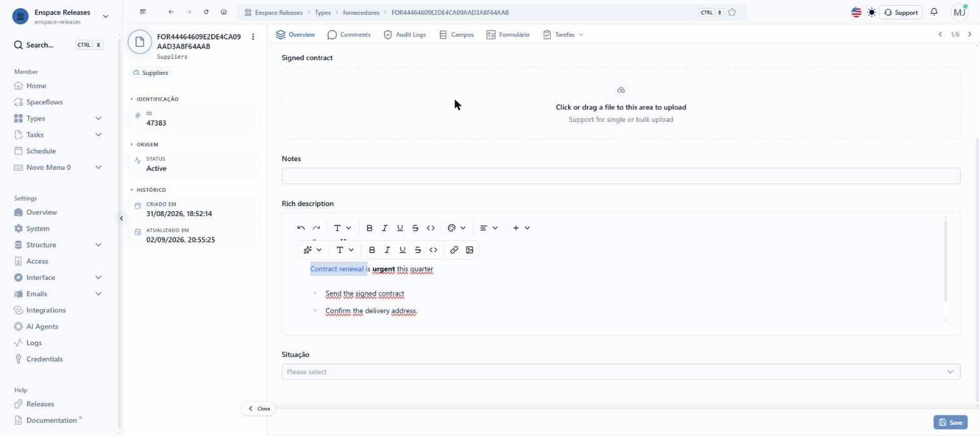Toggle bold in the main editor toolbar
980x436 pixels.
[x=369, y=228]
